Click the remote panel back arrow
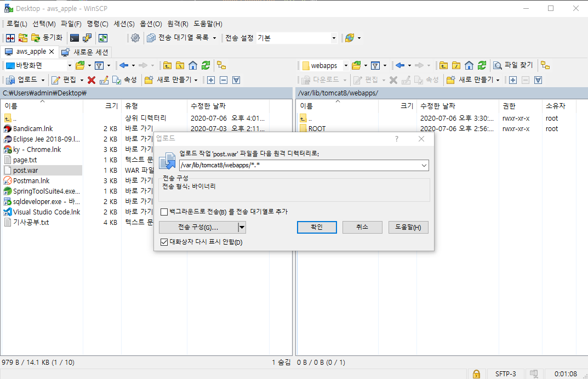The image size is (588, 379). pyautogui.click(x=399, y=66)
